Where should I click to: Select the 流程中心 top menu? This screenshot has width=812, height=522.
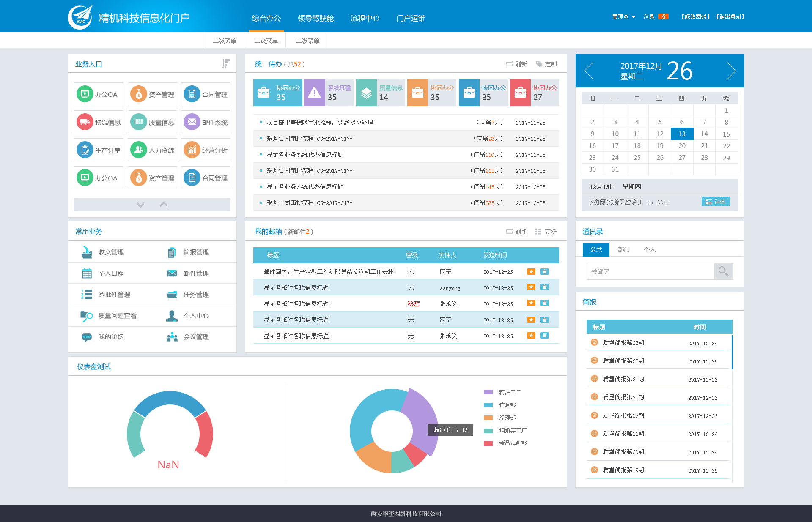click(x=365, y=18)
